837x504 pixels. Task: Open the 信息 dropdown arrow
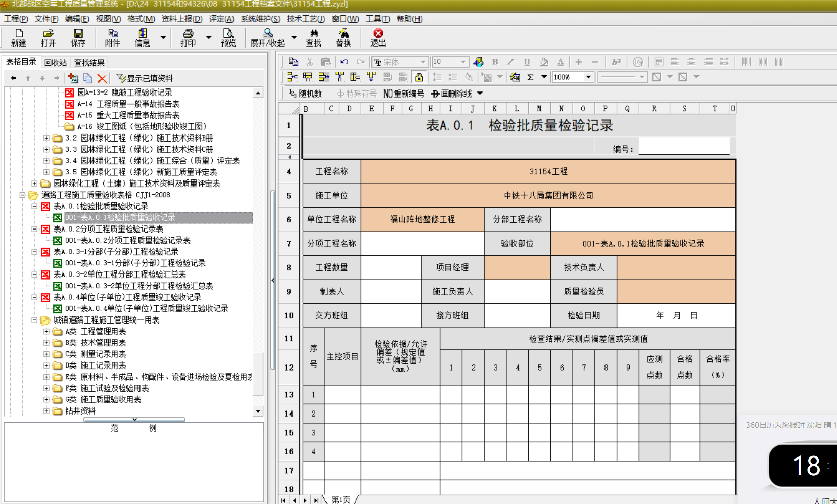[163, 37]
